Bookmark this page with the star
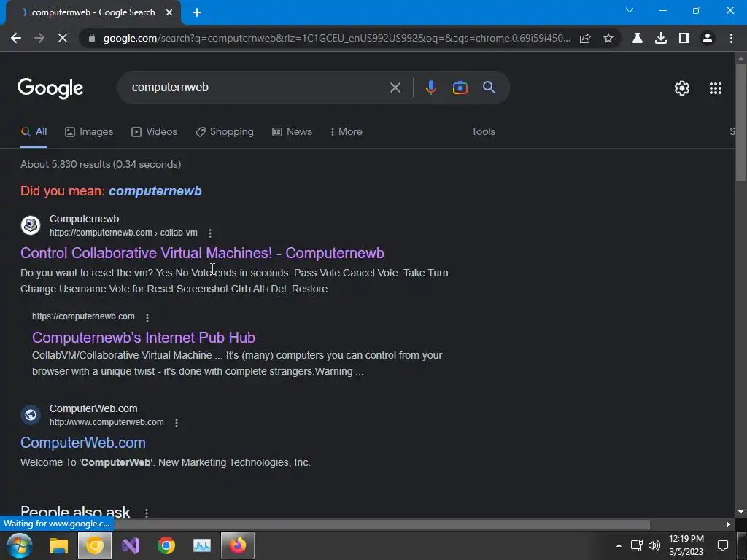Viewport: 747px width, 560px height. [x=608, y=38]
